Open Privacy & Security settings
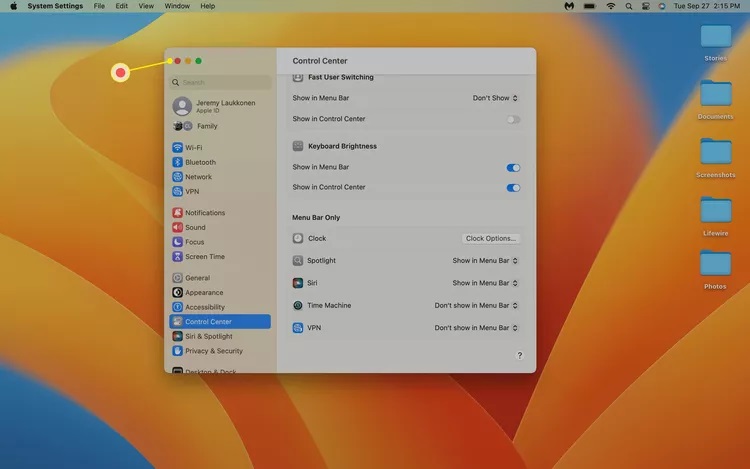 213,351
